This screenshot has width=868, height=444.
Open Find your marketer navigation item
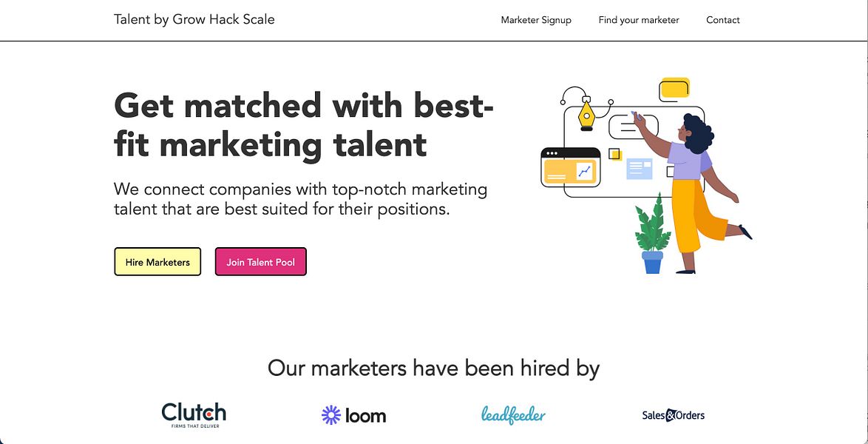point(638,20)
